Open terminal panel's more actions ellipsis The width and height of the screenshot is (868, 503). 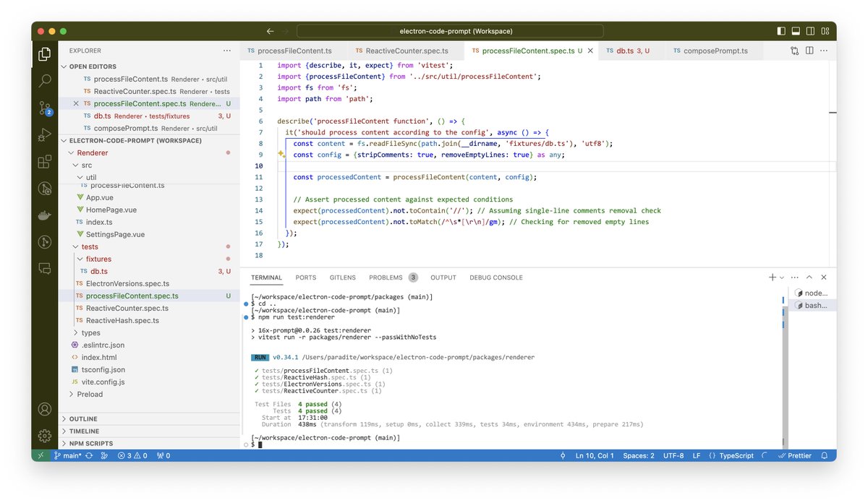(795, 278)
